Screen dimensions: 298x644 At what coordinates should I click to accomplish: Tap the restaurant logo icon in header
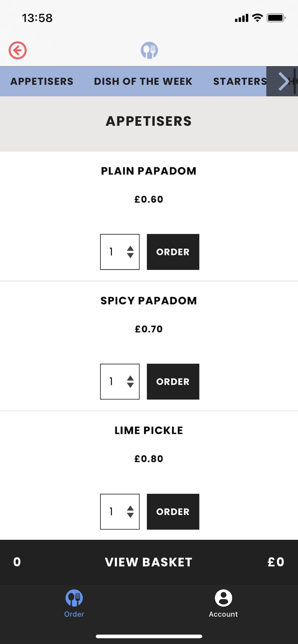pyautogui.click(x=149, y=50)
